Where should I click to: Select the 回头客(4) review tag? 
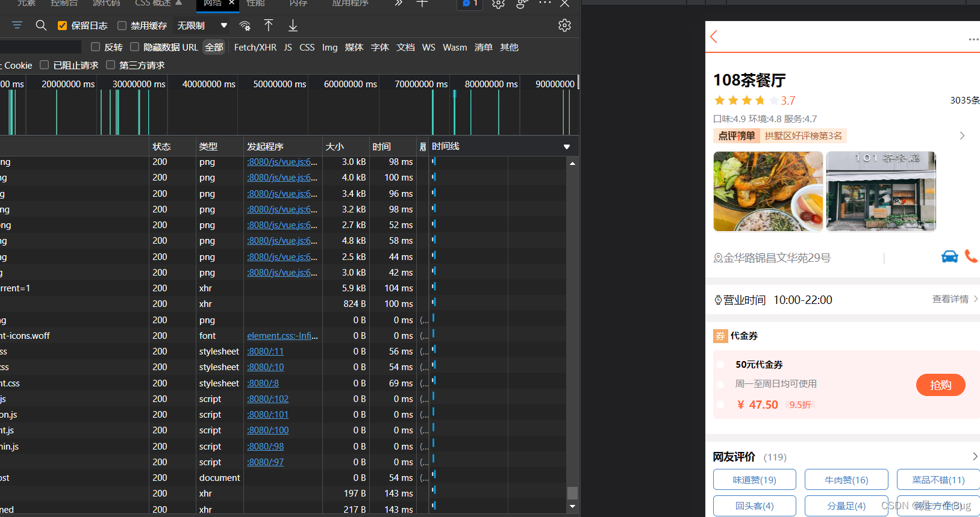754,506
